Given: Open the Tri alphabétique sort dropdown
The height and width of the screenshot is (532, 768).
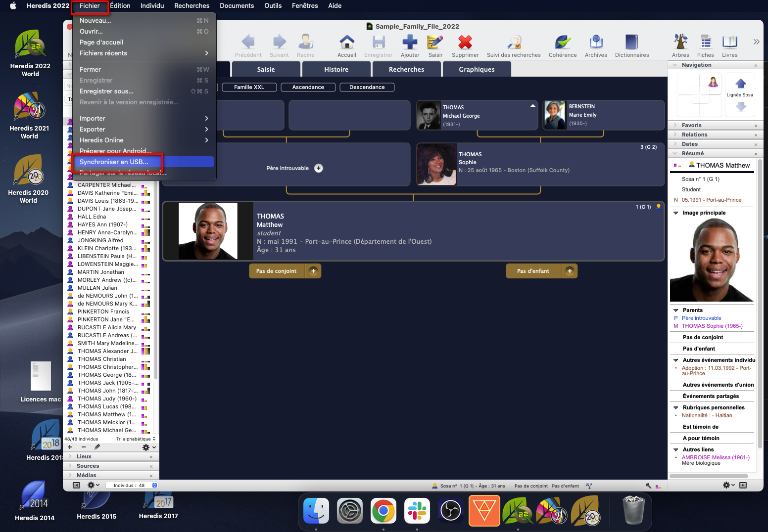Looking at the screenshot, I should tap(136, 439).
